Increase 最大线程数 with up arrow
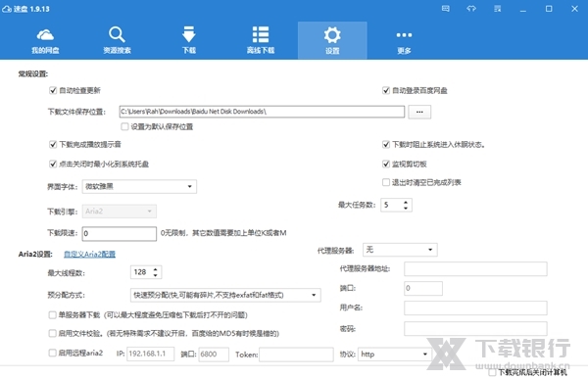This screenshot has height=379, width=588. (155, 269)
